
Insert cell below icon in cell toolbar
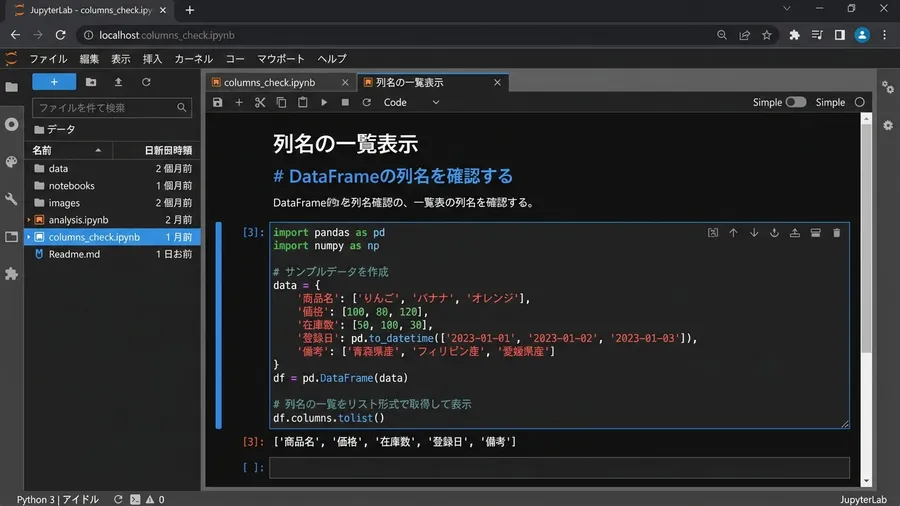click(x=816, y=233)
